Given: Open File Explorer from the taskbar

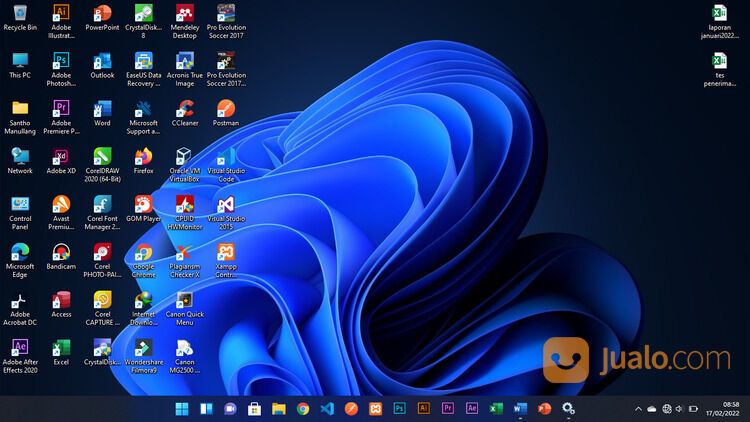Looking at the screenshot, I should tap(278, 409).
